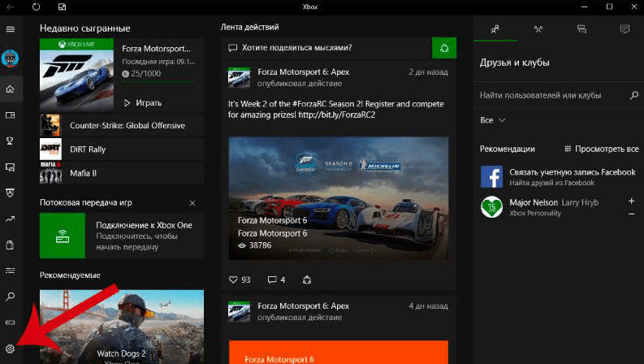Open Mafia II in recently played
Screen dimensions: 644x364
coord(122,173)
